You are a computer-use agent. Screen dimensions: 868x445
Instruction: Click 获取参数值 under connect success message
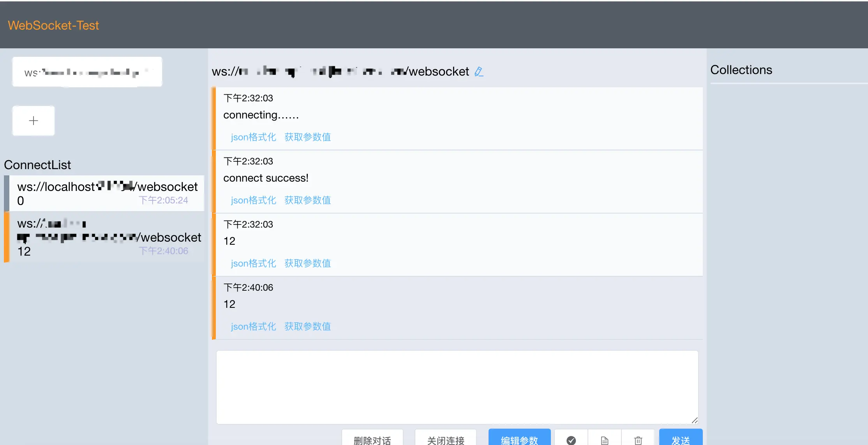pyautogui.click(x=307, y=200)
